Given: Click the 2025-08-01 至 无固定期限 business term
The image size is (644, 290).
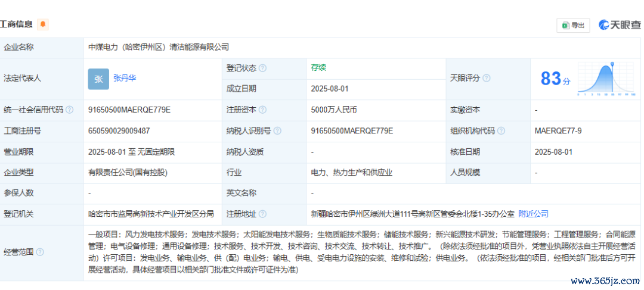Looking at the screenshot, I should pos(132,152).
